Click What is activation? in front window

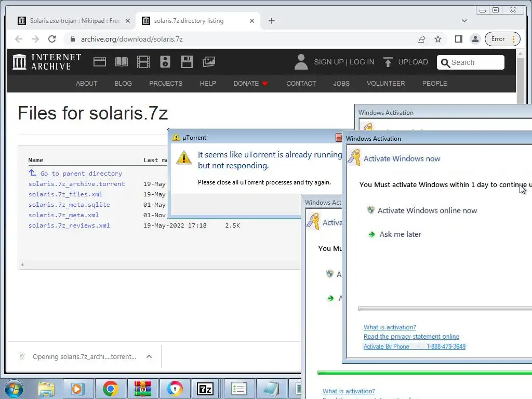point(390,327)
